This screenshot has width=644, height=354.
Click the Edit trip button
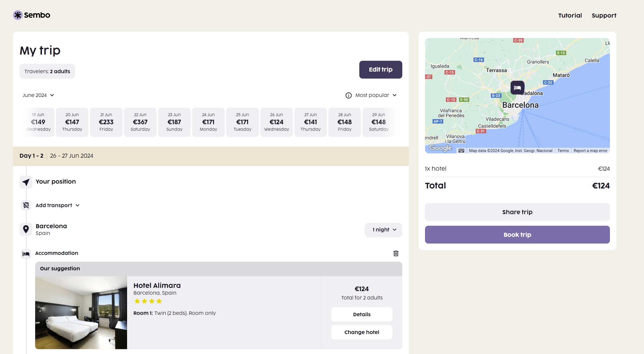tap(380, 70)
